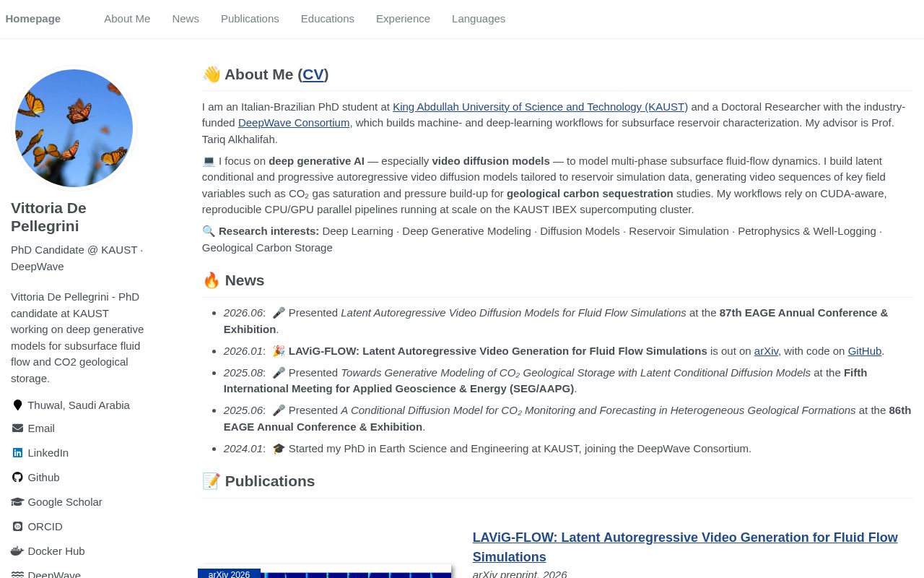
Task: Select Publications in the top navigation
Action: pos(250,19)
